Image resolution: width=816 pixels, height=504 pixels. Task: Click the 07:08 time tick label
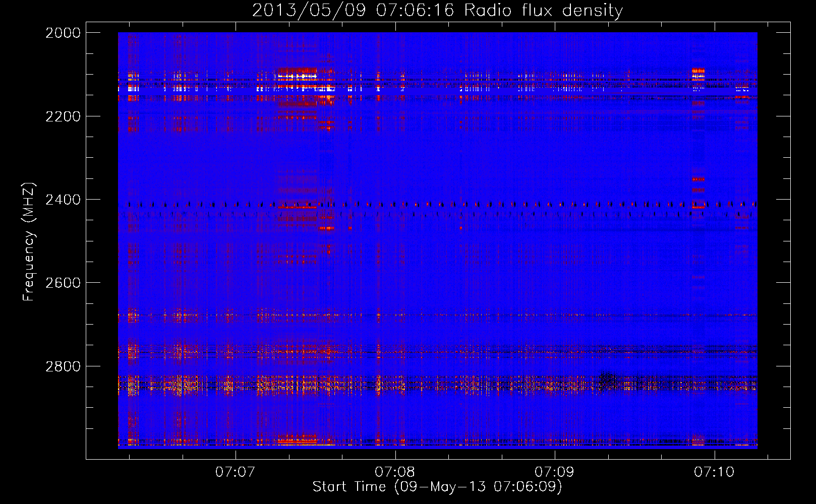[395, 472]
